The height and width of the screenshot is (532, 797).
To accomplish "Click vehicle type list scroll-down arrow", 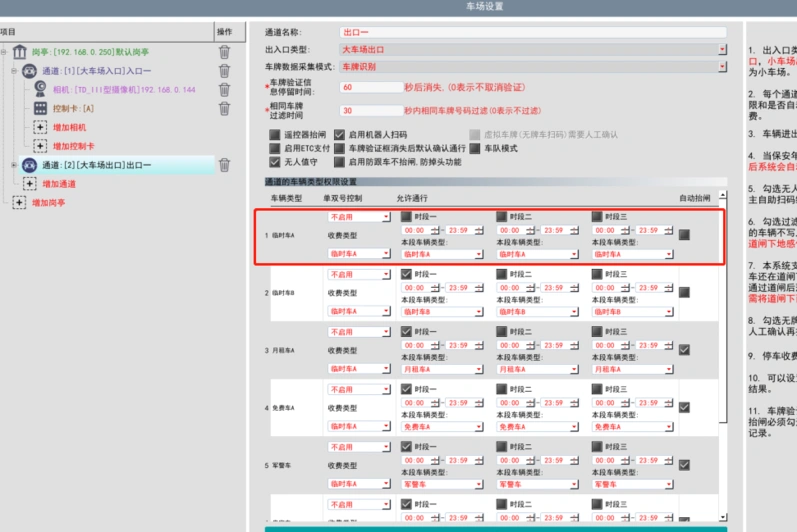I will coord(723,517).
